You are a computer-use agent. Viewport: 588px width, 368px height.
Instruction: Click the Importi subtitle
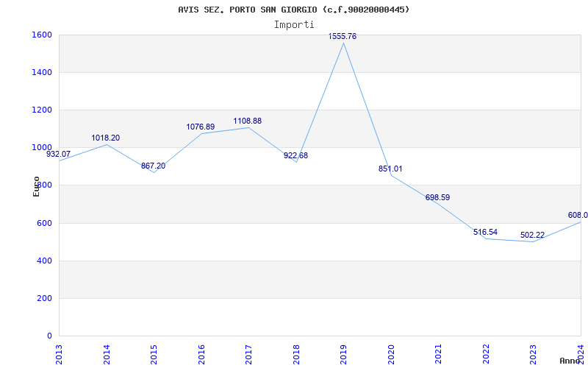(294, 25)
